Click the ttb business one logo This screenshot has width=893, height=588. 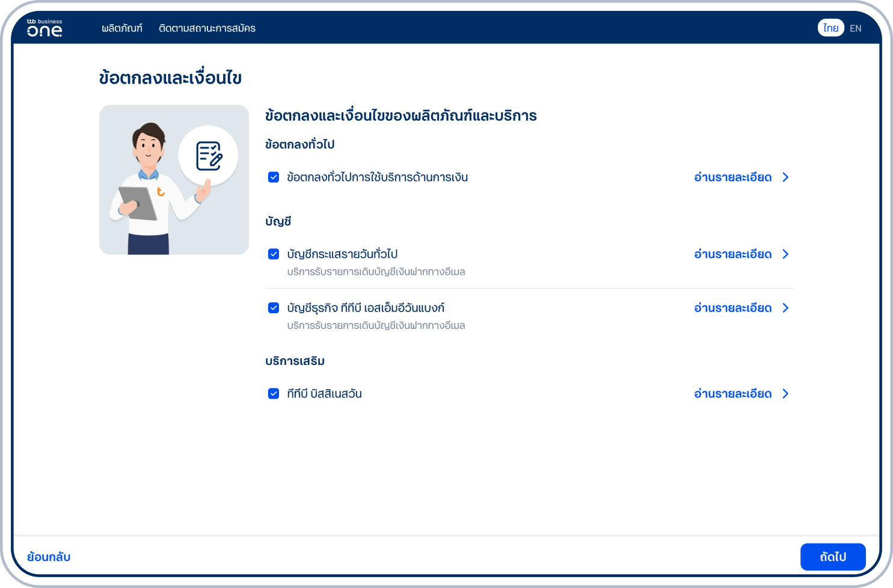tap(44, 28)
